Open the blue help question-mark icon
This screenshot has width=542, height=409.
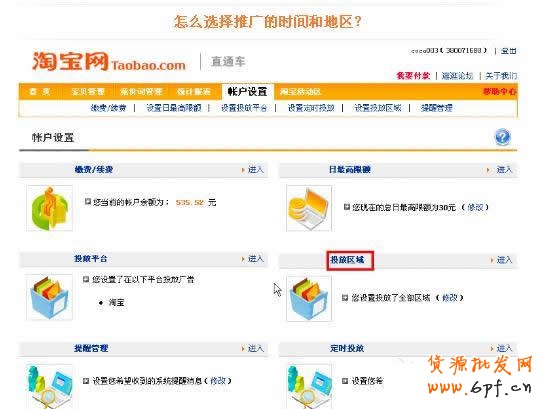coord(502,137)
